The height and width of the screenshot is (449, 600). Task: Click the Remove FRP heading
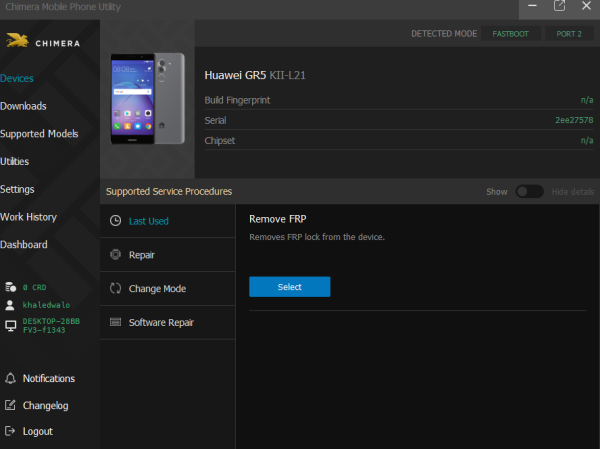click(x=278, y=219)
